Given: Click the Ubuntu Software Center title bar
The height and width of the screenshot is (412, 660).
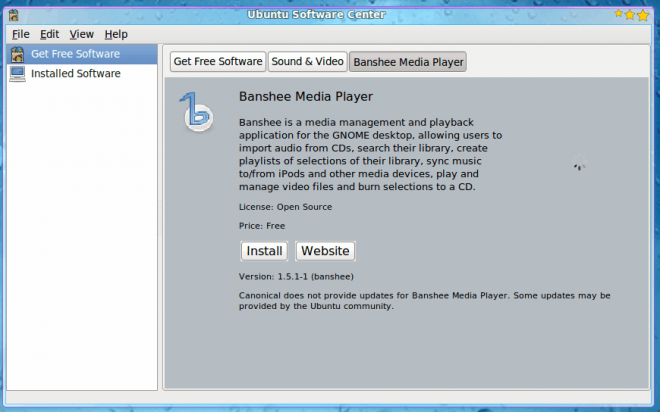Looking at the screenshot, I should point(330,14).
